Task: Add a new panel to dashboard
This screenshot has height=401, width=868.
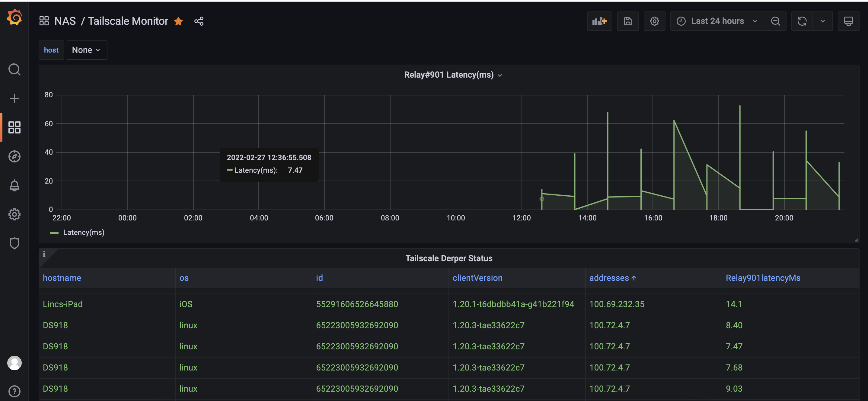Action: coord(599,21)
